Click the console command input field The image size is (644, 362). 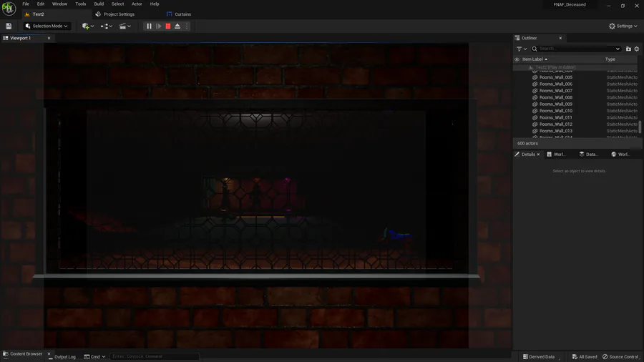pyautogui.click(x=155, y=357)
